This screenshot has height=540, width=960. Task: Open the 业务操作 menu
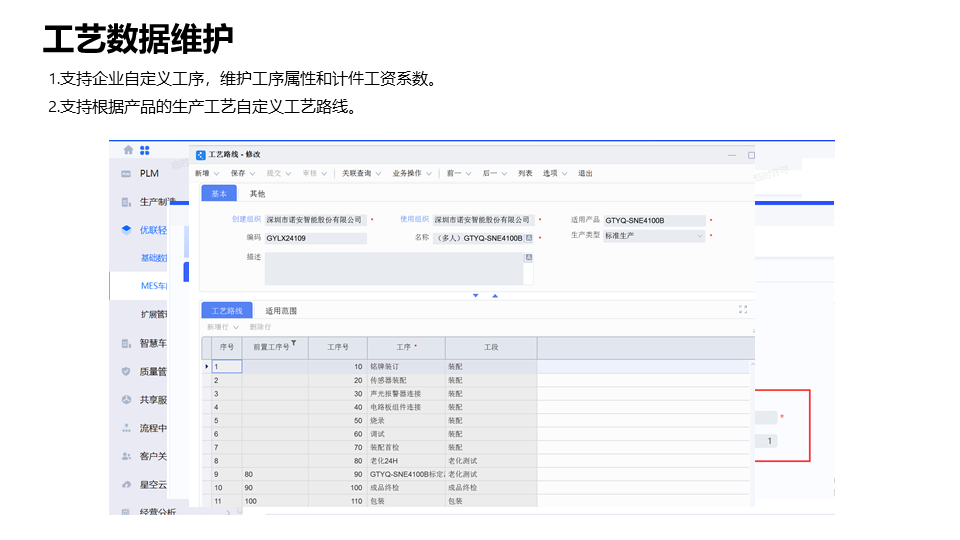pos(412,173)
